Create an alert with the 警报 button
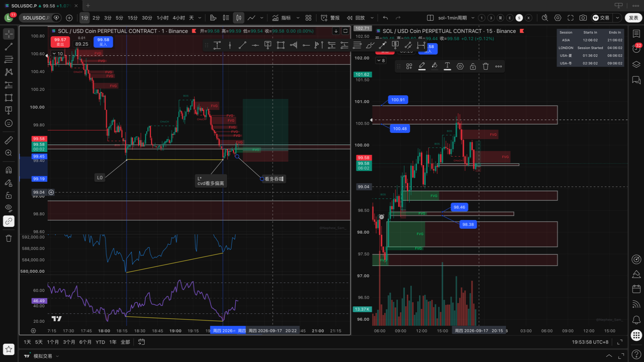 point(330,18)
